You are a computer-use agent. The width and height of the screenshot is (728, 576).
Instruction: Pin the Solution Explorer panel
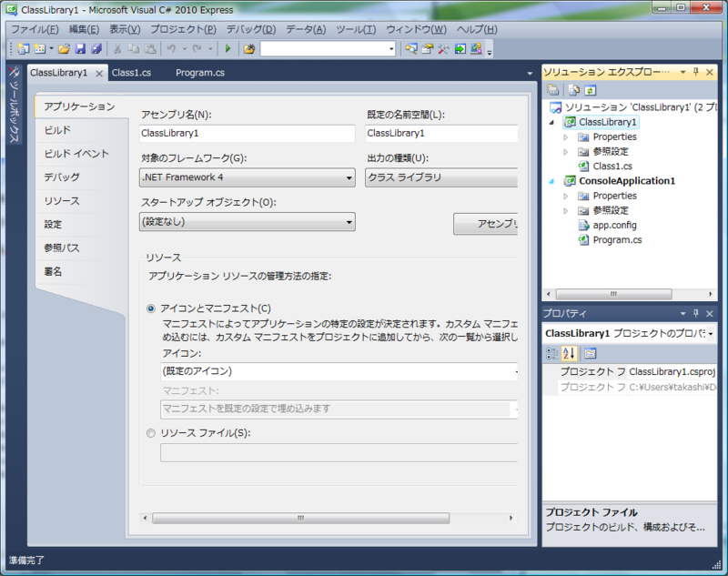tap(696, 72)
